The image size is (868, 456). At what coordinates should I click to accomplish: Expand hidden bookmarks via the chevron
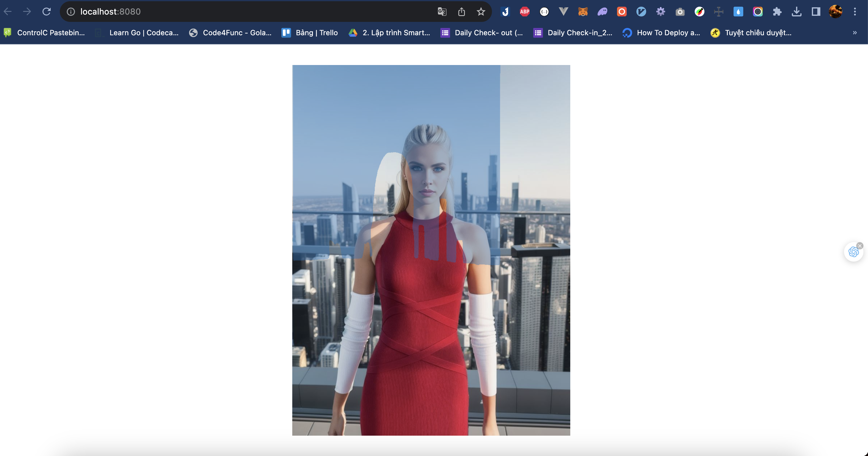coord(855,33)
